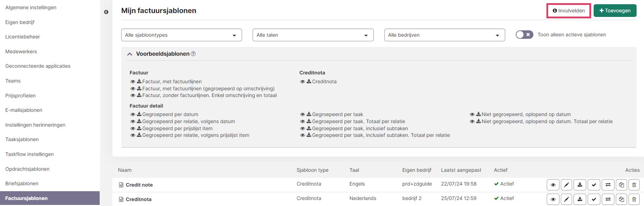
Task: Open the 'Credit note' template name
Action: tap(139, 185)
